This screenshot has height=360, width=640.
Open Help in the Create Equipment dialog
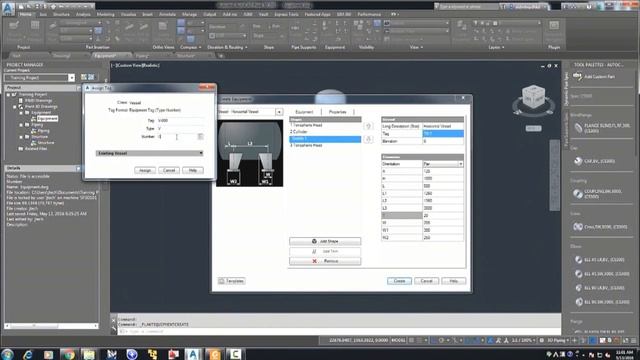pyautogui.click(x=453, y=281)
